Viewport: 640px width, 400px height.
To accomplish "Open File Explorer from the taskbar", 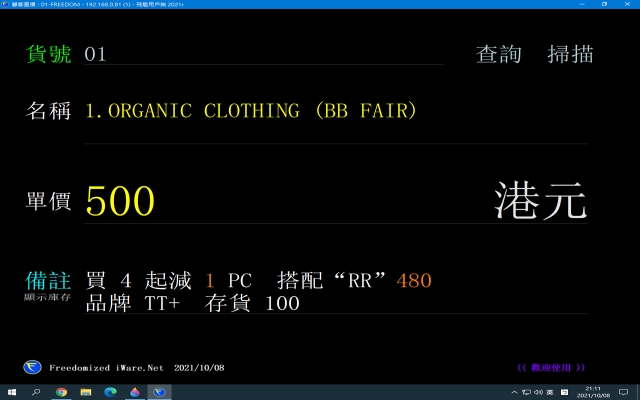I will click(x=85, y=392).
